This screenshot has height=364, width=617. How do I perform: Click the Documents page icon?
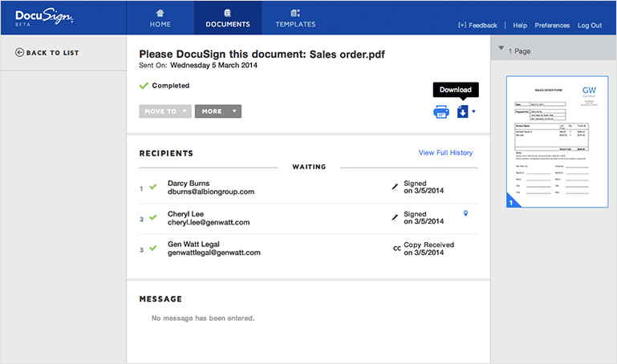[x=227, y=13]
